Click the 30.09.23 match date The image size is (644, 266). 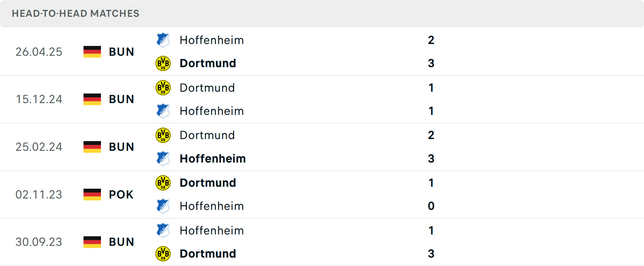pyautogui.click(x=39, y=242)
